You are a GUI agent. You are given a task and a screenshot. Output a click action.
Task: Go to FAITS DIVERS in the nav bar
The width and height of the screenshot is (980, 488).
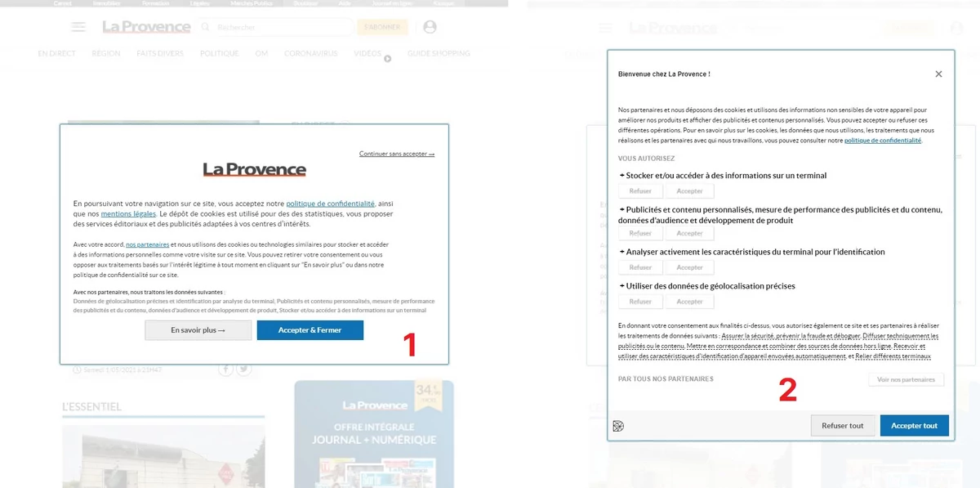160,54
